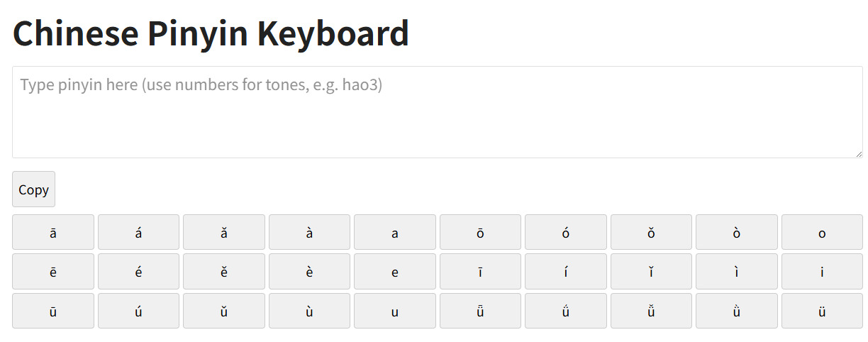Viewport: 868px width, 342px height.
Task: Insert the à fourth-tone key
Action: coord(309,232)
